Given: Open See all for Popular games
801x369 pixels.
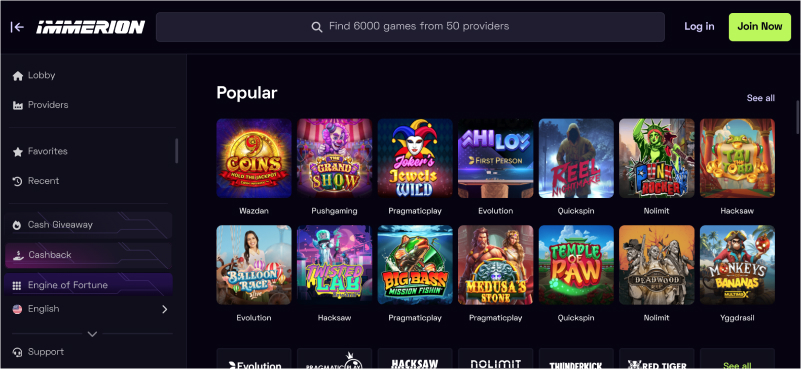Looking at the screenshot, I should tap(761, 98).
